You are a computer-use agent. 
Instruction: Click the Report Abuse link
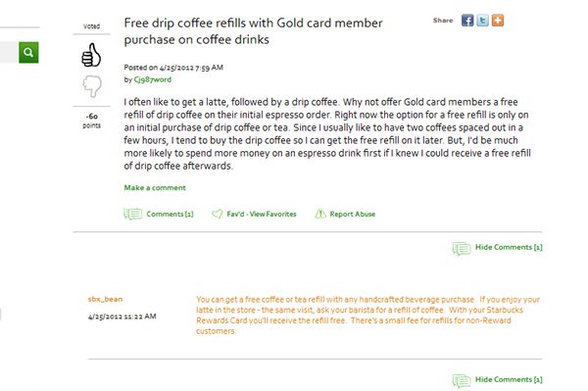click(353, 214)
